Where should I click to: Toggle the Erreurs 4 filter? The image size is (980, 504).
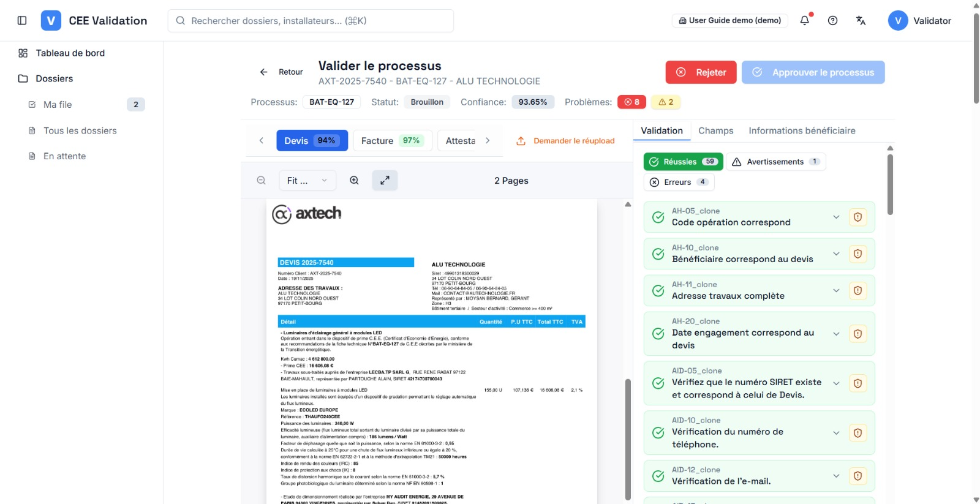tap(679, 182)
